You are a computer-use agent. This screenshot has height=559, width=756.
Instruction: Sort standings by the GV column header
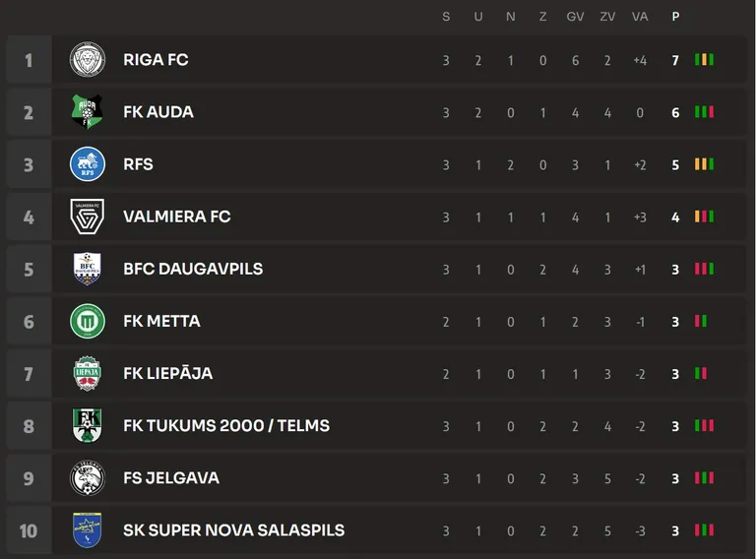click(575, 17)
